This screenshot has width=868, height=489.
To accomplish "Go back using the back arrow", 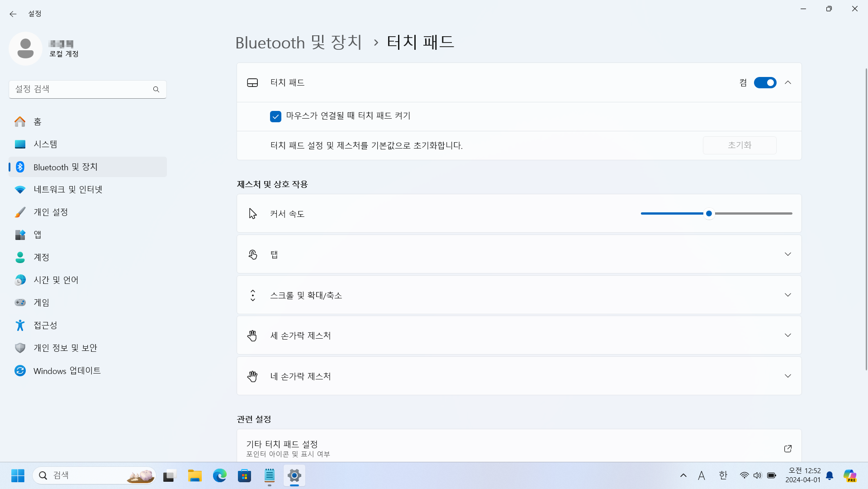I will (x=13, y=14).
